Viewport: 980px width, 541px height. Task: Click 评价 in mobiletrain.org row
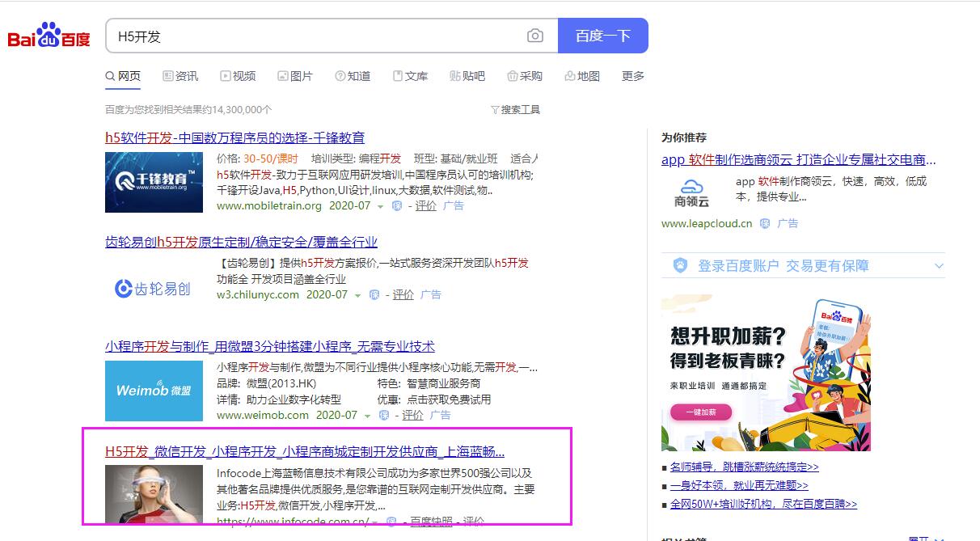pos(425,205)
